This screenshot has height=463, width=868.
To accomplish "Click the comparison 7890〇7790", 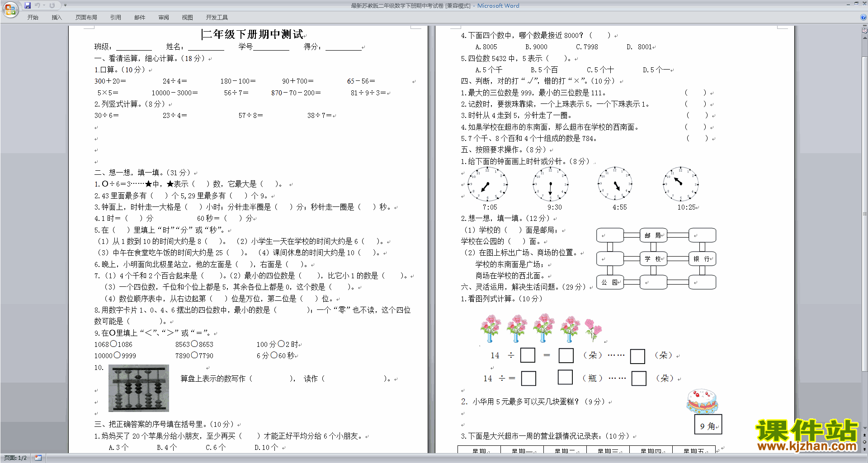I will [x=194, y=356].
